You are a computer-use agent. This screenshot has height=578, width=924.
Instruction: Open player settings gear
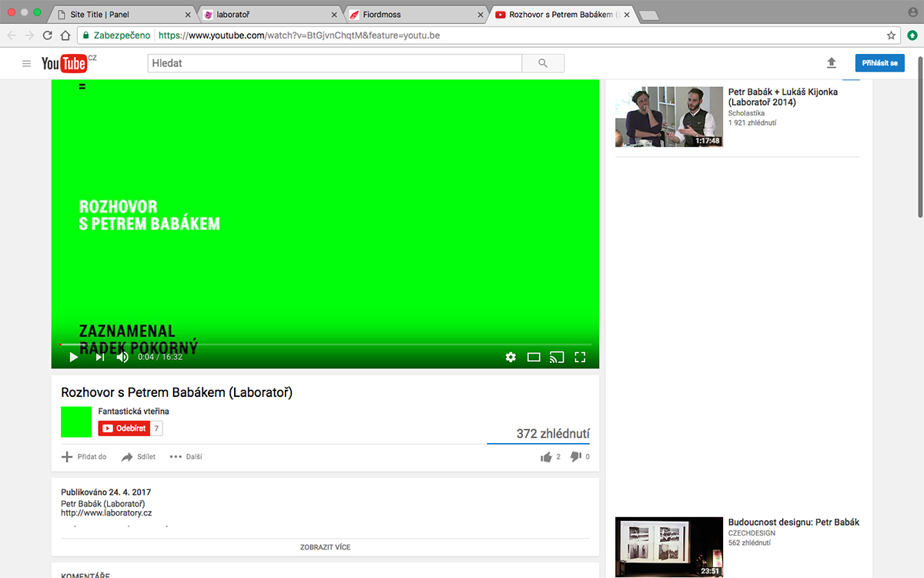pyautogui.click(x=511, y=357)
